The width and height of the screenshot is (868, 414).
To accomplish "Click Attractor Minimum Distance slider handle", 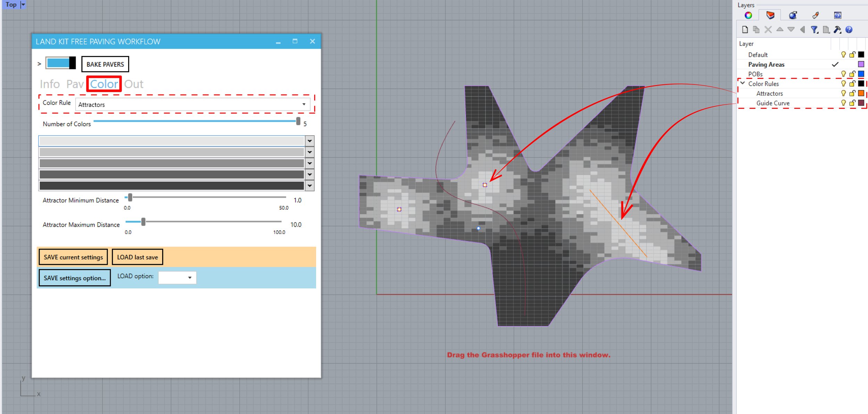I will pyautogui.click(x=130, y=197).
